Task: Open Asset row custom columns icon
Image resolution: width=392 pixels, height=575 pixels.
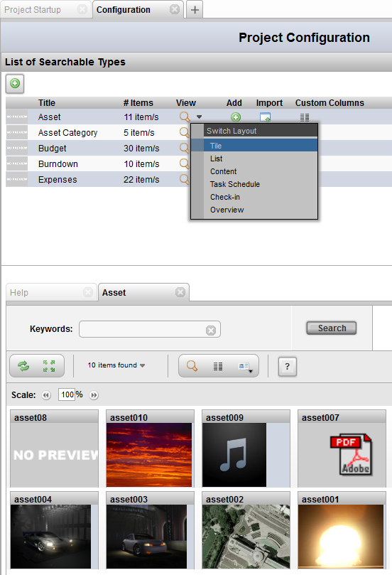Action: tap(305, 117)
